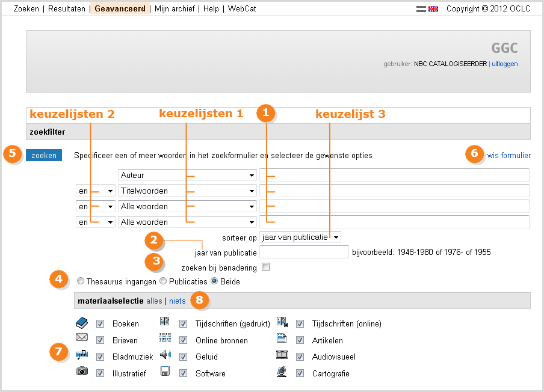Click the Software floppy disk icon
This screenshot has height=392, width=544.
click(x=165, y=372)
